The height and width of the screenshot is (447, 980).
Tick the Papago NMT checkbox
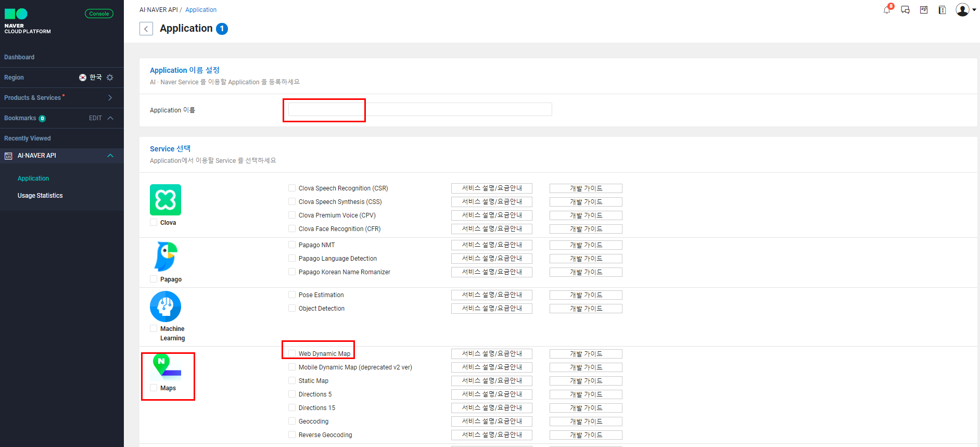point(292,245)
